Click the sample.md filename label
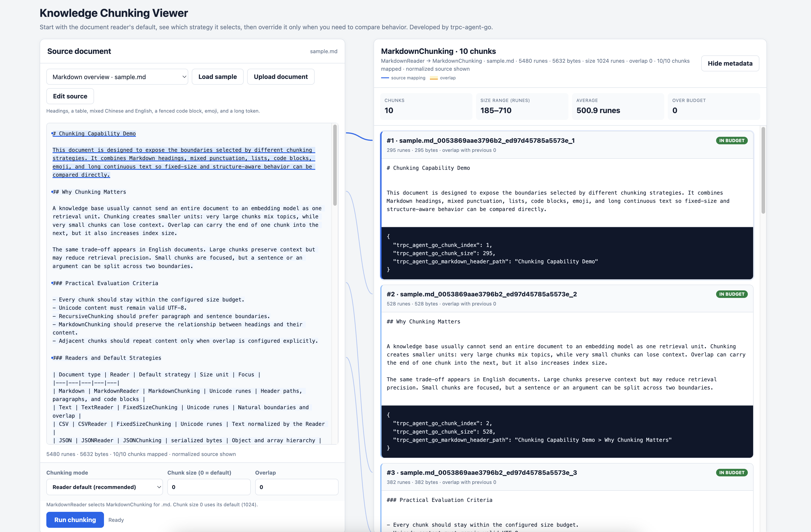This screenshot has height=532, width=811. (324, 51)
